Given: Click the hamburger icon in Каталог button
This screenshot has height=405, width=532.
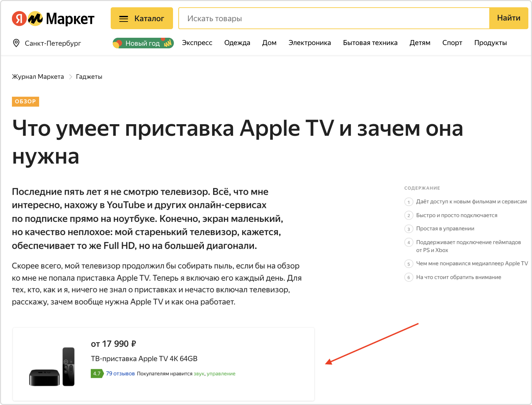Looking at the screenshot, I should (x=124, y=19).
